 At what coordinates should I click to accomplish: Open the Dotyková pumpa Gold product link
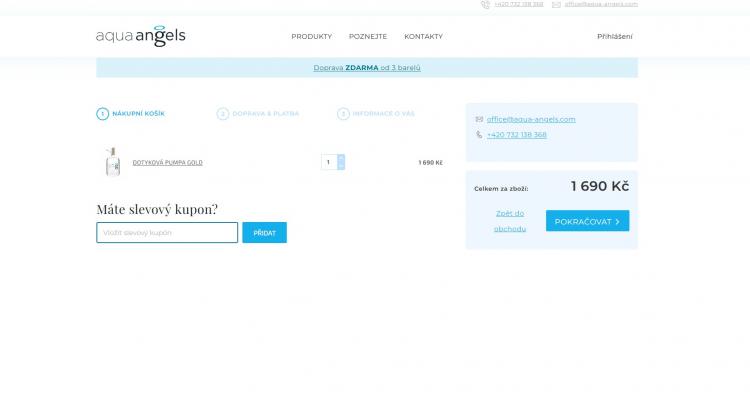(x=167, y=163)
